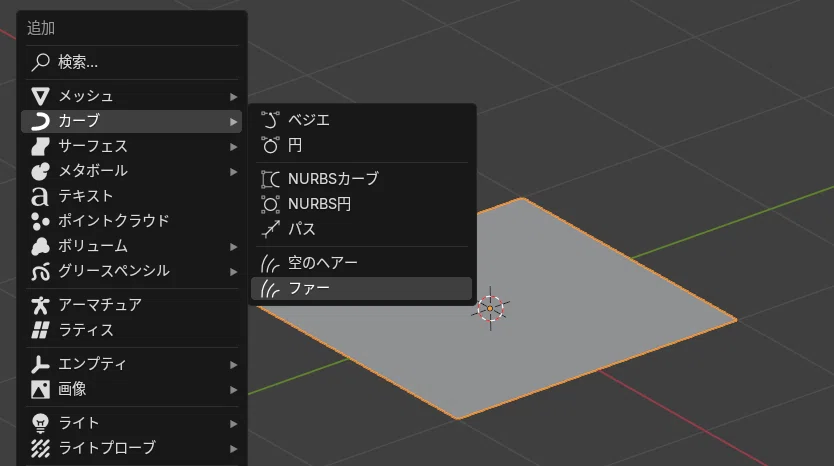
Task: Click the Circle (円) curve icon
Action: click(x=270, y=145)
